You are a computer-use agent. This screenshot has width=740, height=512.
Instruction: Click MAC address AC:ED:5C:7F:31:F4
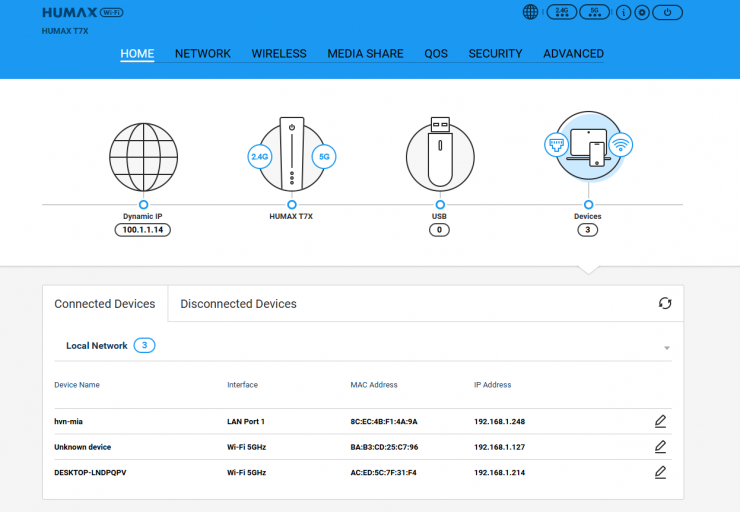(x=383, y=473)
